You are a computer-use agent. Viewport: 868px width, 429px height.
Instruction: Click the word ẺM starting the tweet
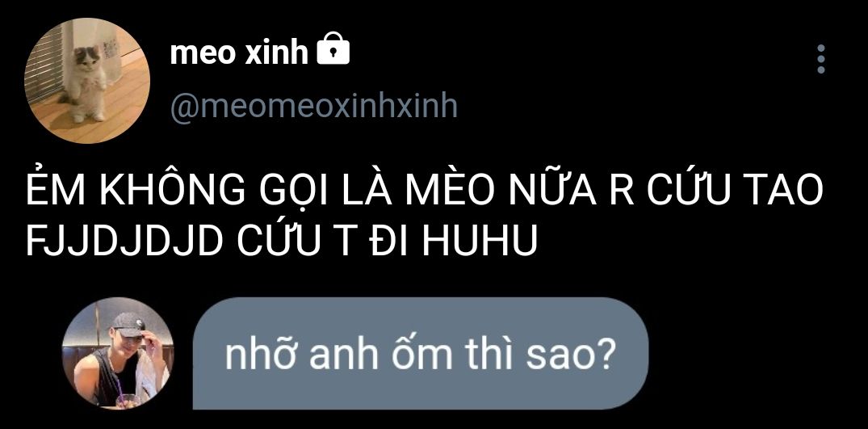[x=56, y=189]
